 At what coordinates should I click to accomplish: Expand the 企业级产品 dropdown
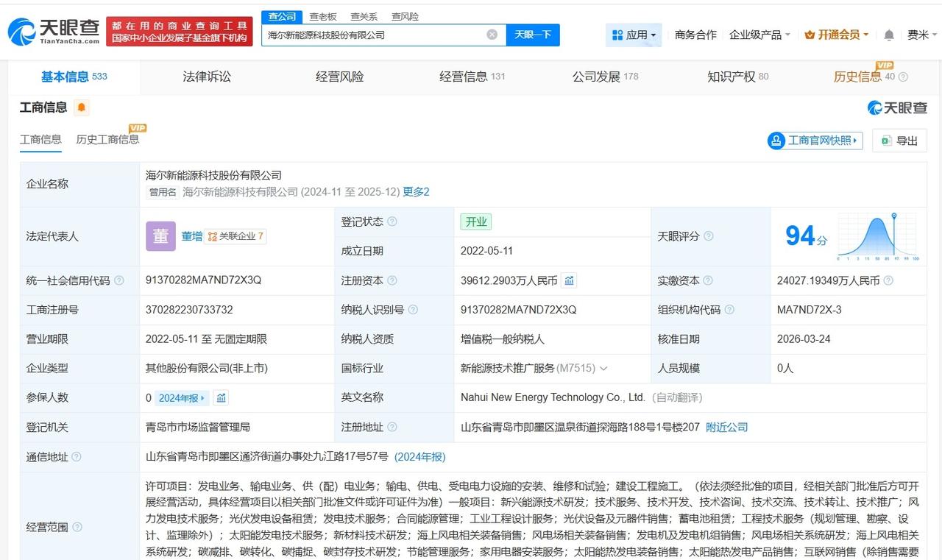click(759, 35)
